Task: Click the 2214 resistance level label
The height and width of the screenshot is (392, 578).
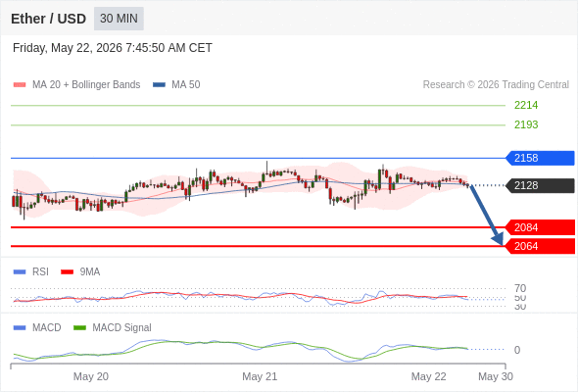Action: click(x=526, y=105)
